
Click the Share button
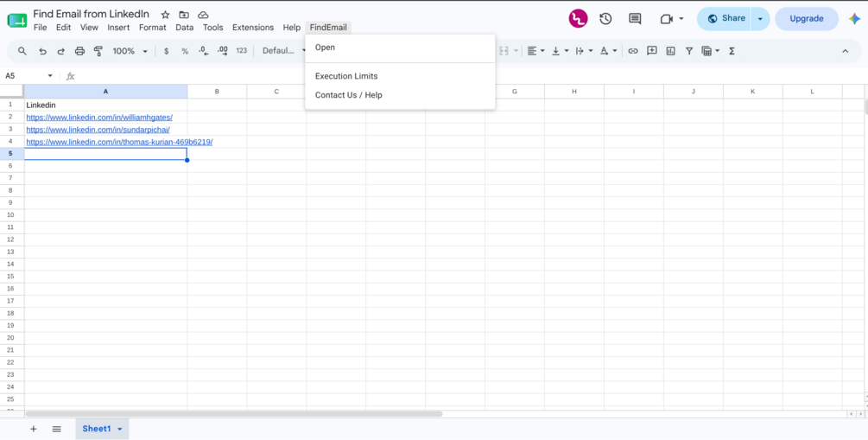[724, 19]
